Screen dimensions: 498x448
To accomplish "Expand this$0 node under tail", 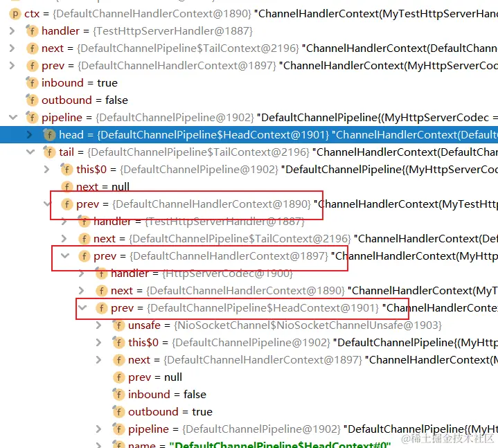I will 46,170.
